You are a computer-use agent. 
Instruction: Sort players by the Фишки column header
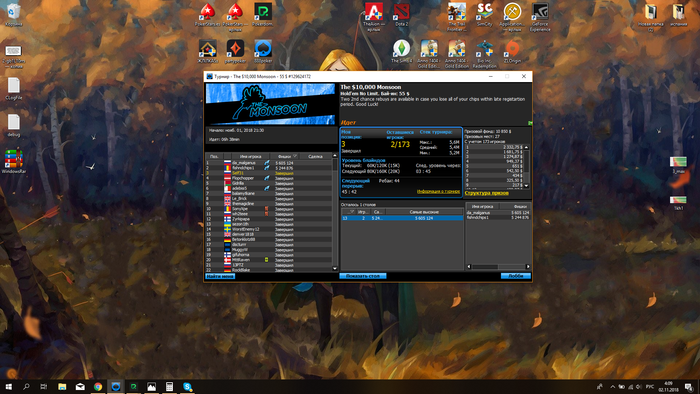coord(284,157)
